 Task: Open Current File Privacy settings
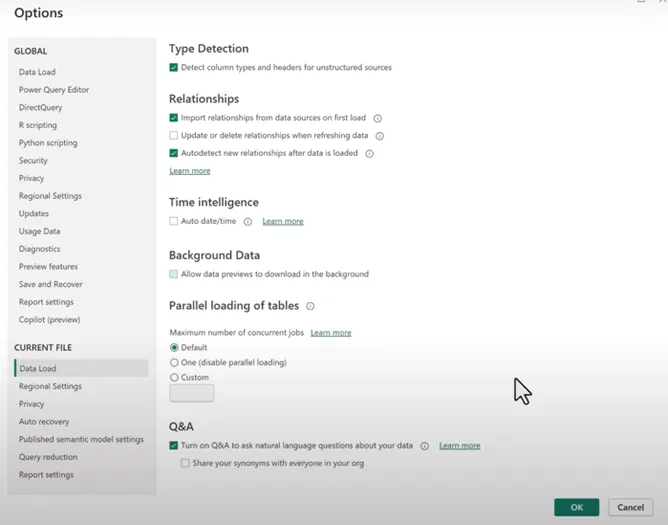[x=32, y=404]
